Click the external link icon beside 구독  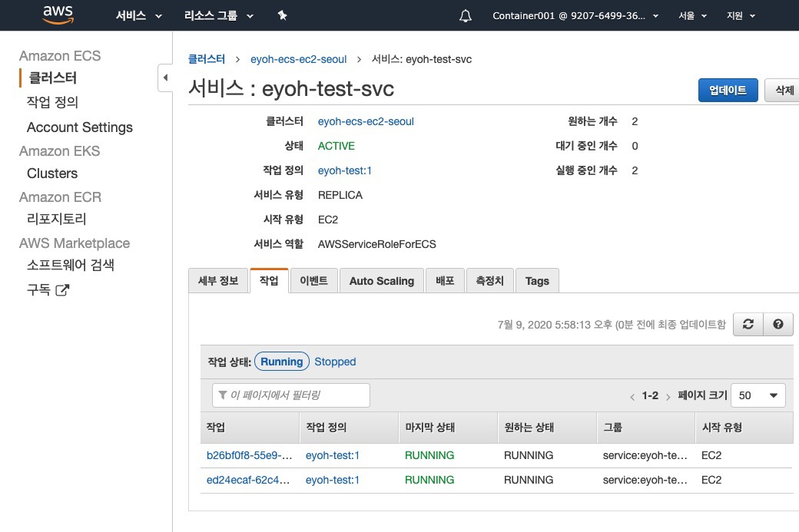coord(62,290)
